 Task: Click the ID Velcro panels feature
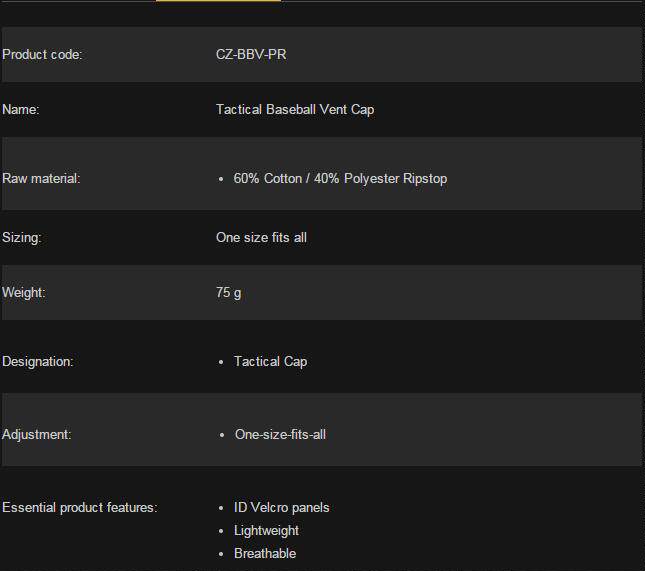[281, 508]
